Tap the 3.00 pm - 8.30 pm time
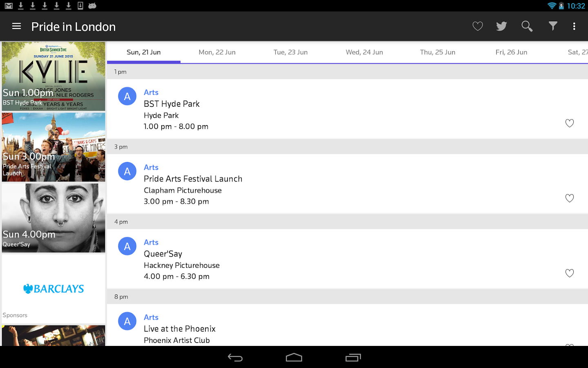The image size is (588, 368). point(176,201)
